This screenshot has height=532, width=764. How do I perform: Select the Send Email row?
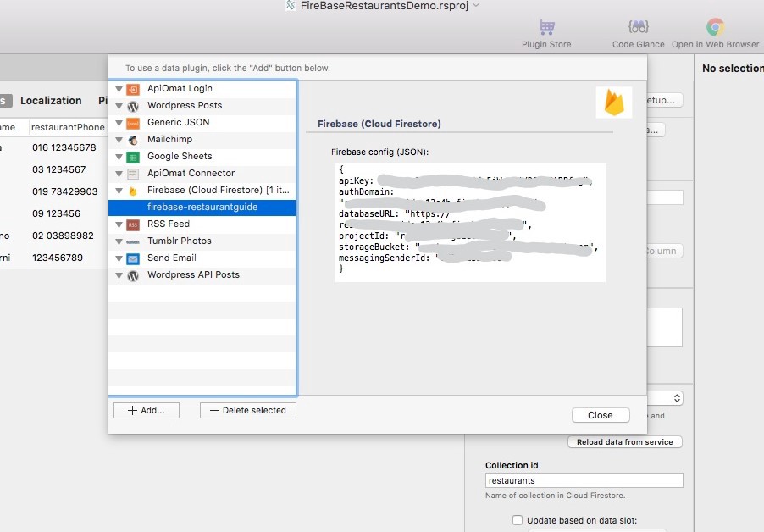coord(202,258)
